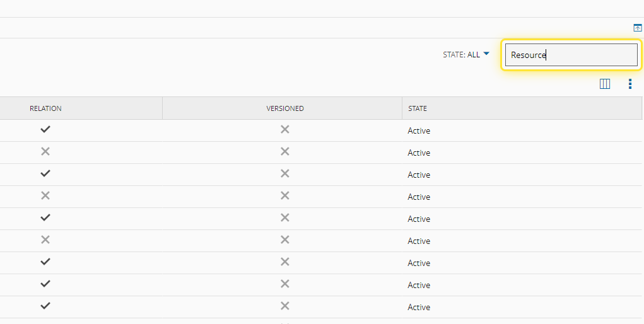Click the small blue window icon above search
The width and height of the screenshot is (644, 324).
click(637, 28)
